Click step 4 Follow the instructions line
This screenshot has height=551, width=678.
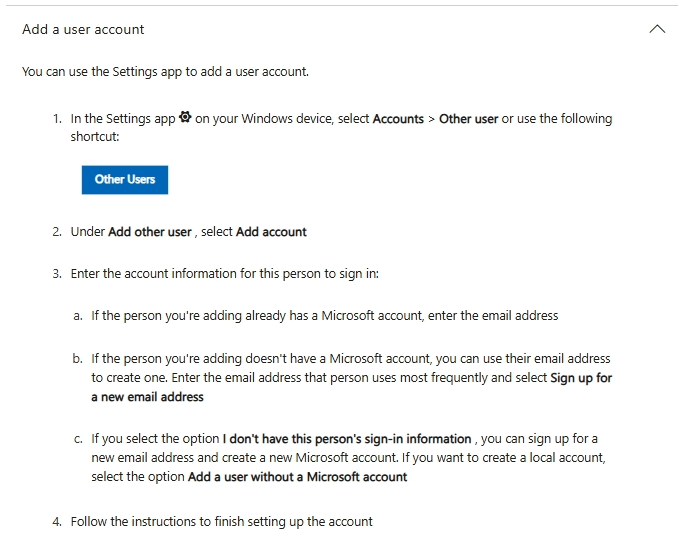pos(221,522)
